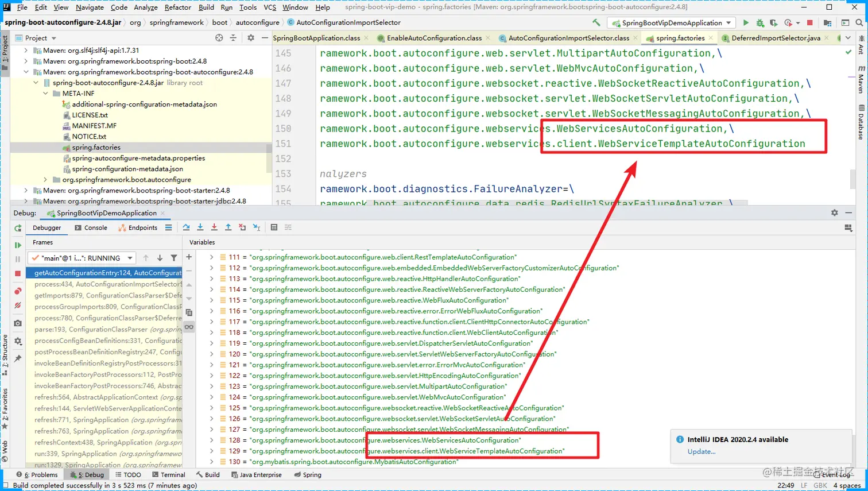Image resolution: width=868 pixels, height=491 pixels.
Task: Click the Restore Layout icon in the Debug panel
Action: tap(848, 228)
